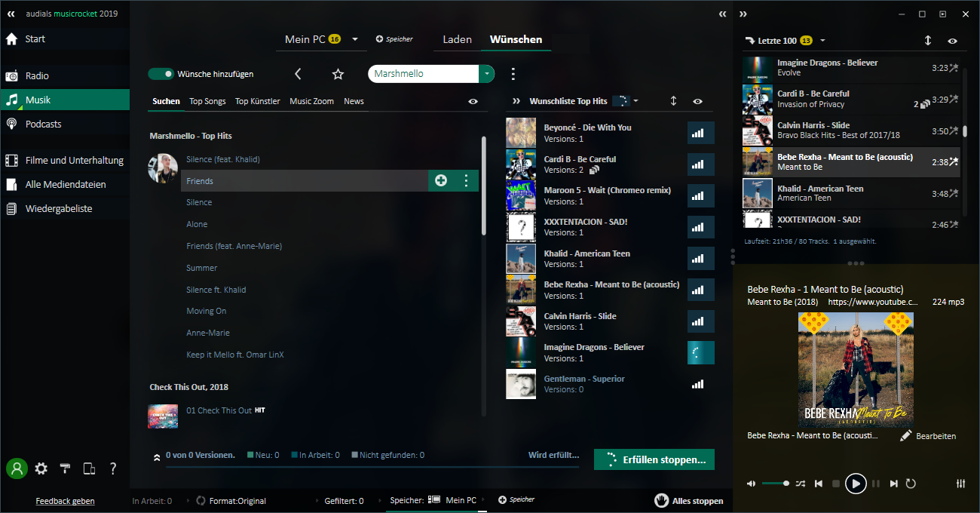Click the Letzte 100 list scrollbar

click(964, 131)
